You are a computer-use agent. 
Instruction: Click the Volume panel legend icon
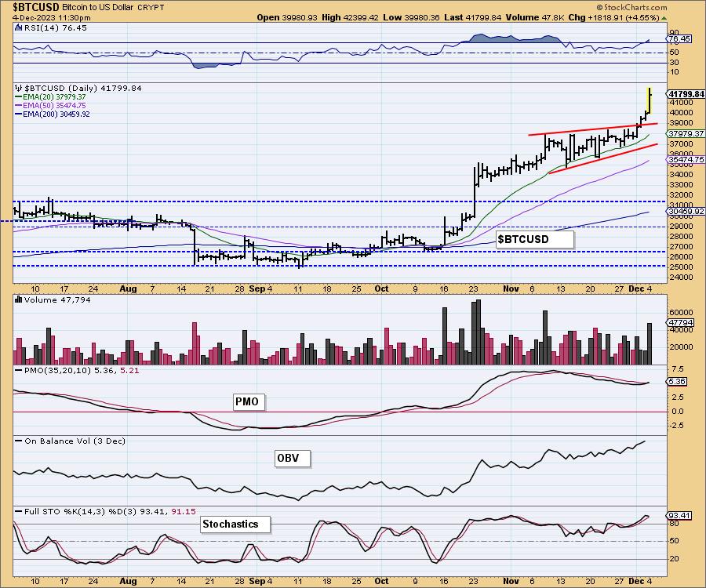pyautogui.click(x=19, y=299)
